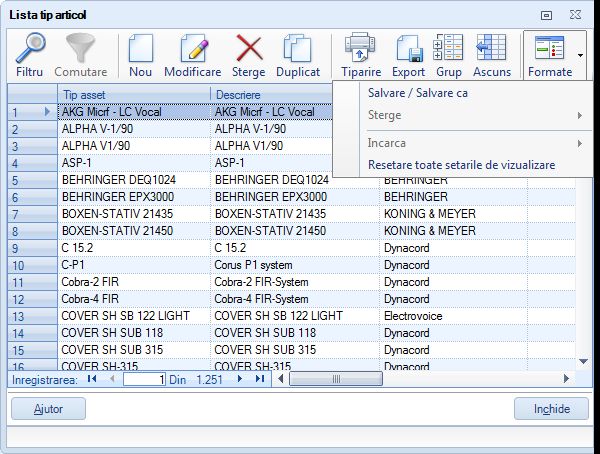Image resolution: width=600 pixels, height=454 pixels.
Task: Open the Sterge submenu in Formate menu
Action: tap(462, 115)
